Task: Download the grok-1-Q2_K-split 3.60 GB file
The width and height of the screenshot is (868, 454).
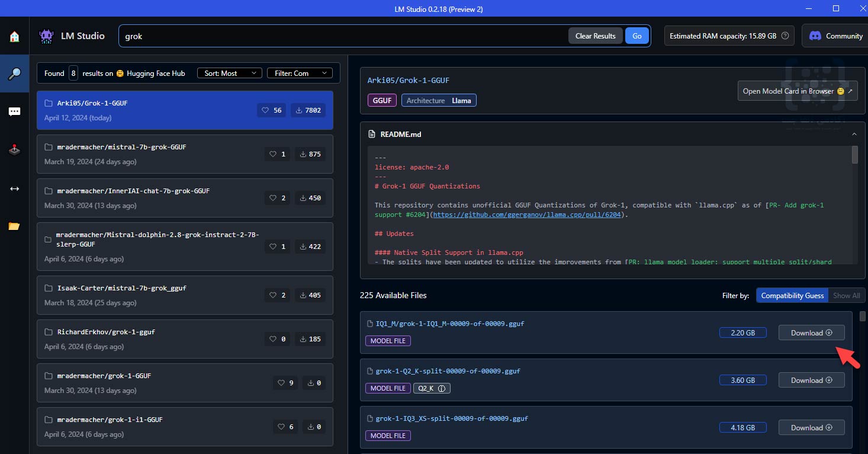Action: pyautogui.click(x=811, y=380)
